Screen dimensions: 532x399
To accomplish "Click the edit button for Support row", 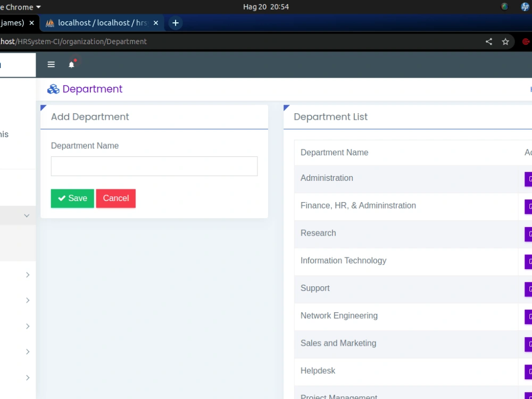I will tap(529, 289).
